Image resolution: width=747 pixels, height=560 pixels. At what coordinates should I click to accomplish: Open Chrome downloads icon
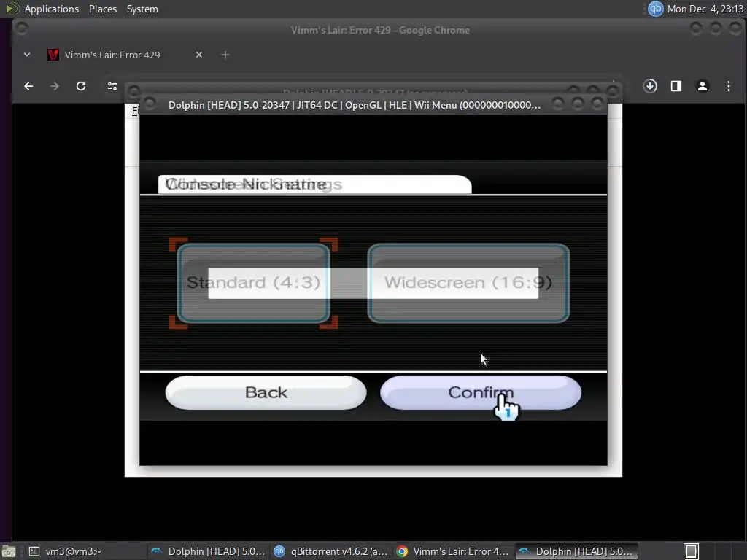650,86
